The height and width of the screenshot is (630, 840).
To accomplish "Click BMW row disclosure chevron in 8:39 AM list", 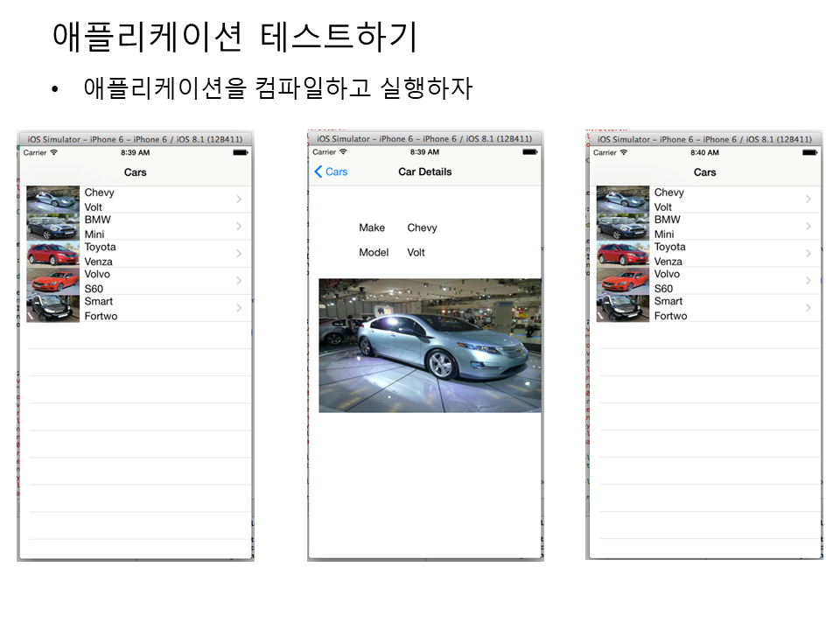I will click(x=239, y=227).
